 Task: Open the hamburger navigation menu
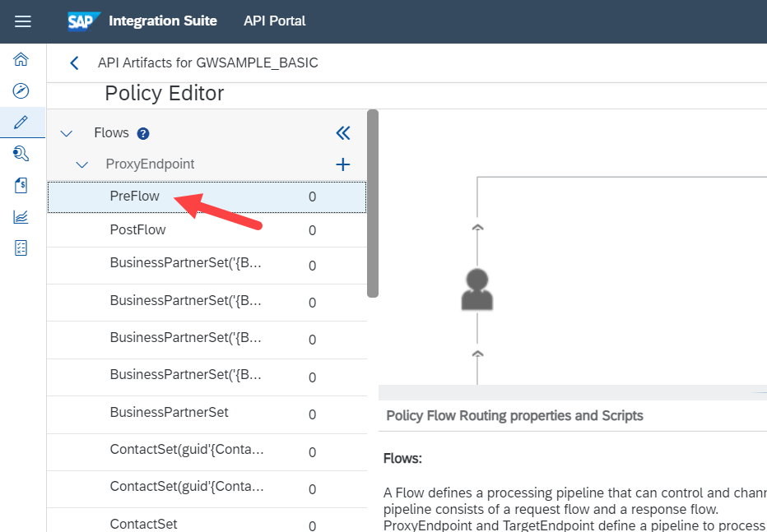pos(22,21)
